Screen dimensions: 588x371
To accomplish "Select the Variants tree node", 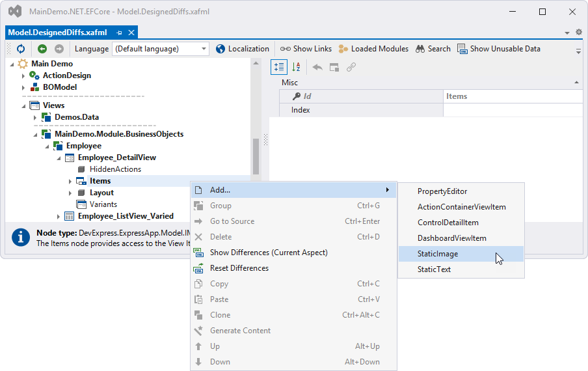I will [x=103, y=204].
